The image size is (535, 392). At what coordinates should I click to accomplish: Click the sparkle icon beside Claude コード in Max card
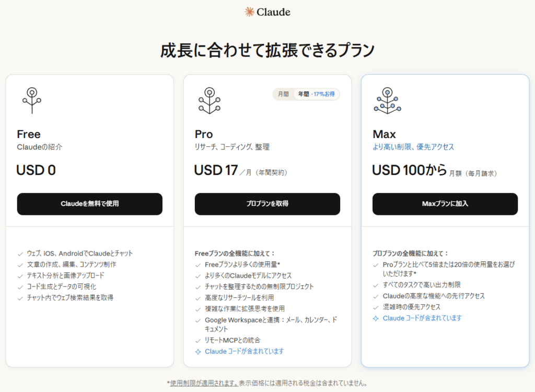[x=376, y=319]
